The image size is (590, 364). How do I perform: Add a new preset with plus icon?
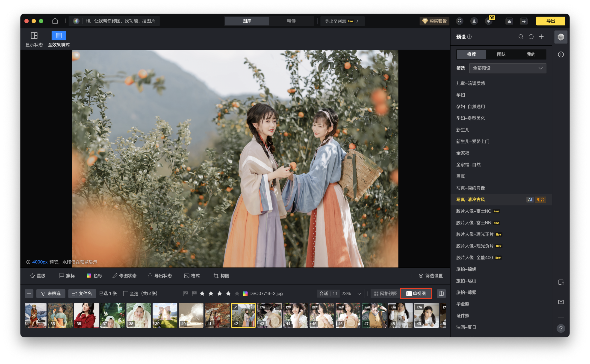coord(541,37)
